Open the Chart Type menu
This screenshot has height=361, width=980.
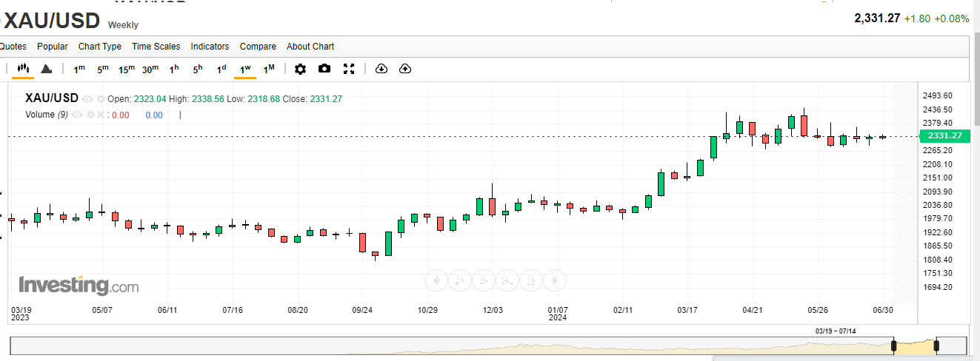click(x=100, y=46)
